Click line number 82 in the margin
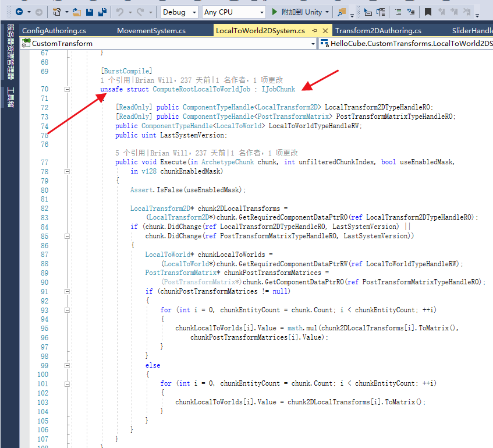This screenshot has height=448, width=493. point(45,209)
